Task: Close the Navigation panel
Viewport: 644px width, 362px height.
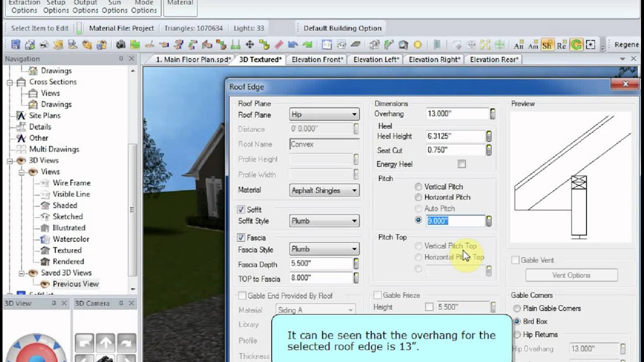Action: pyautogui.click(x=131, y=59)
